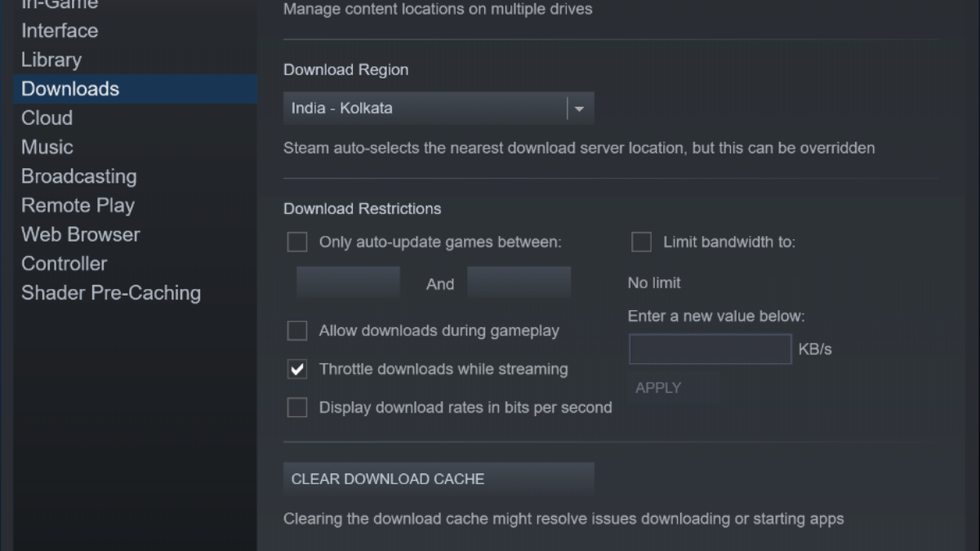Open Cloud settings in sidebar

tap(47, 118)
